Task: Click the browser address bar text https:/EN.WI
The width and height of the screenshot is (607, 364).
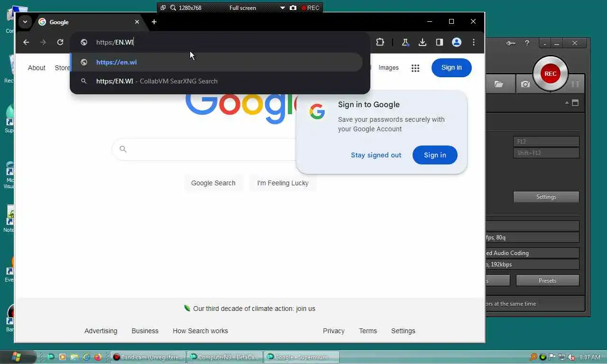Action: pyautogui.click(x=115, y=42)
